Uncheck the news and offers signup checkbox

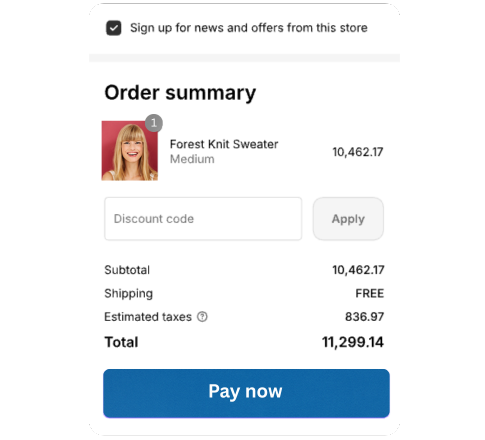pyautogui.click(x=113, y=28)
